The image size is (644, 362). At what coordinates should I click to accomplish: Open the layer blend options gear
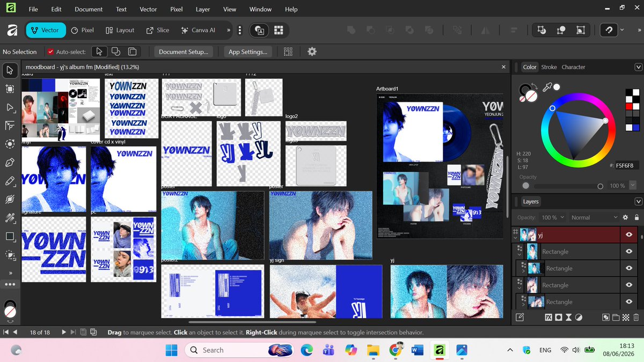click(x=625, y=218)
